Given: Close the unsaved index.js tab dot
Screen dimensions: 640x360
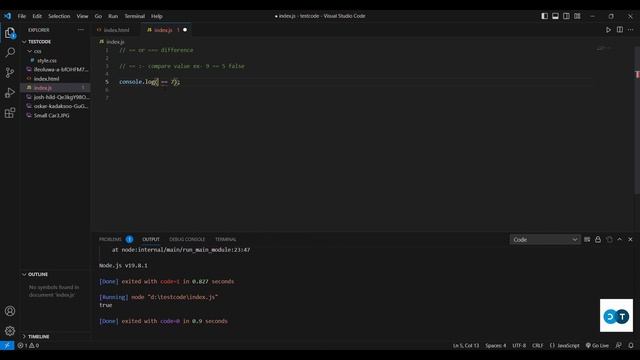Looking at the screenshot, I should [185, 30].
